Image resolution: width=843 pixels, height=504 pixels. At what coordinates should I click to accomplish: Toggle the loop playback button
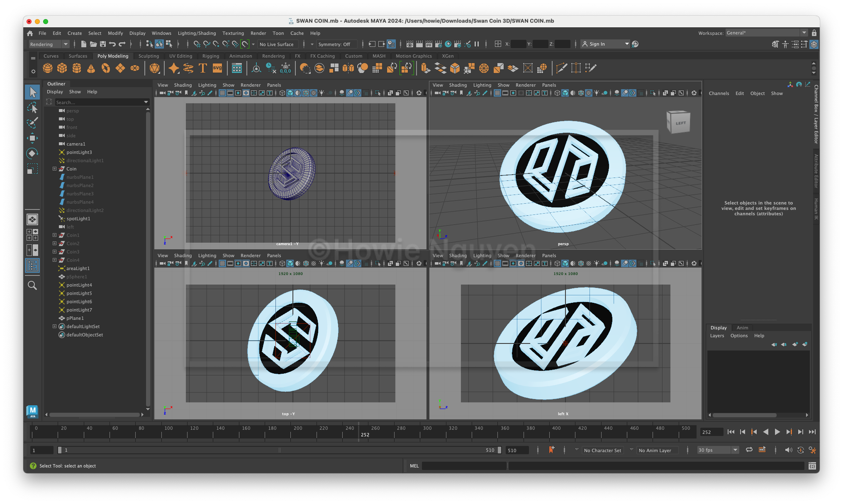pyautogui.click(x=749, y=450)
